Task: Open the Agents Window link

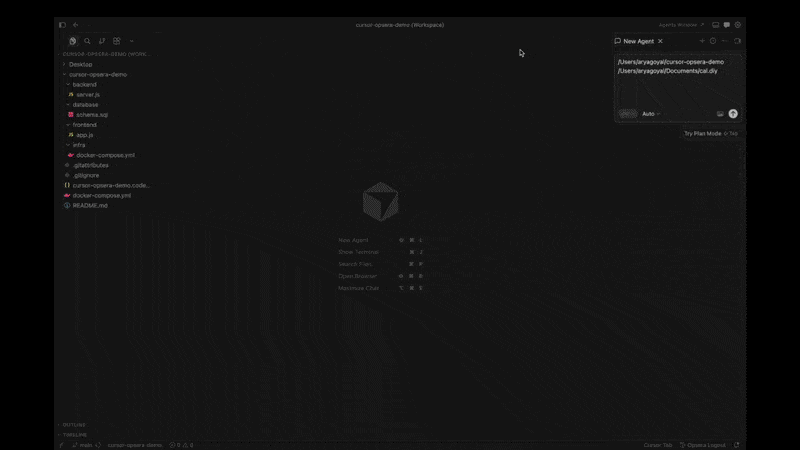Action: 681,24
